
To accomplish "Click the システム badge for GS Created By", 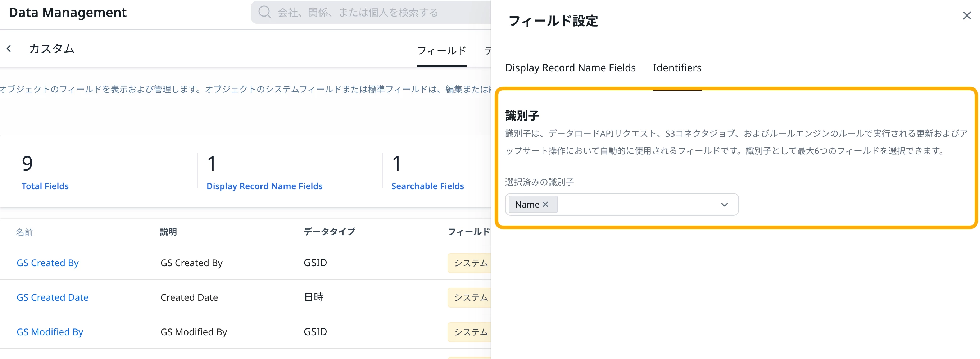I will [x=471, y=263].
